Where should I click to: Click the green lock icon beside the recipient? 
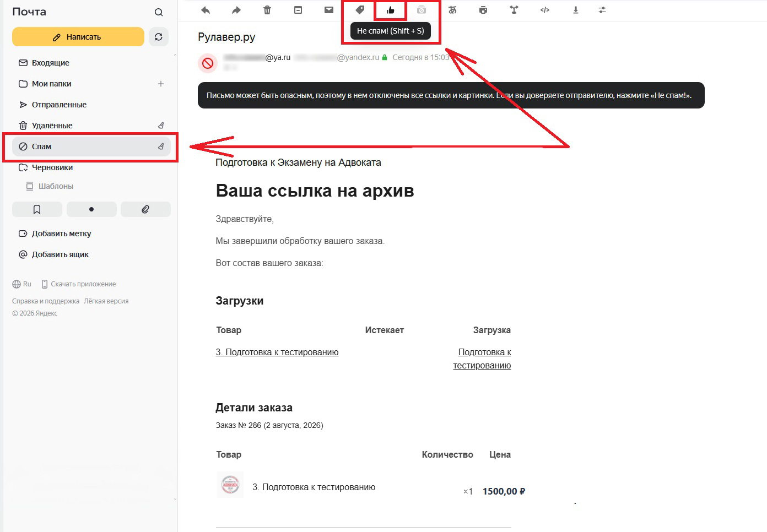pyautogui.click(x=385, y=57)
